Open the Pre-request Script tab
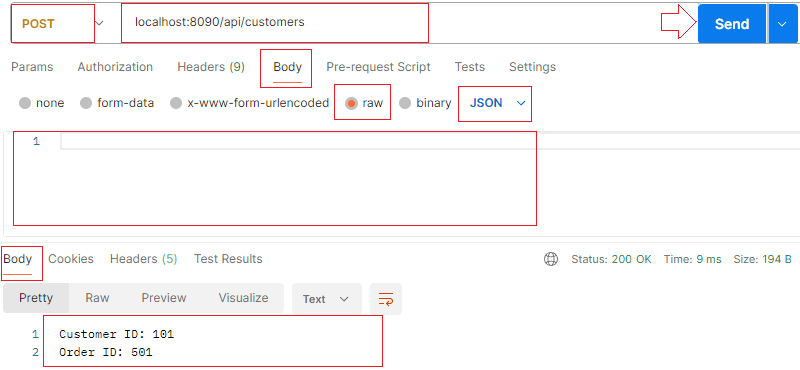This screenshot has height=370, width=800. coord(378,67)
